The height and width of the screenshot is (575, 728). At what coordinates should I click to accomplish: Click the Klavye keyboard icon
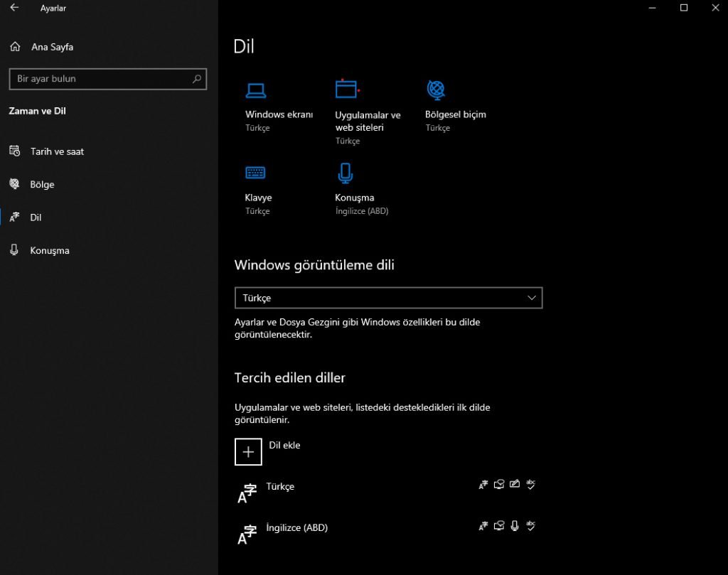tap(255, 173)
